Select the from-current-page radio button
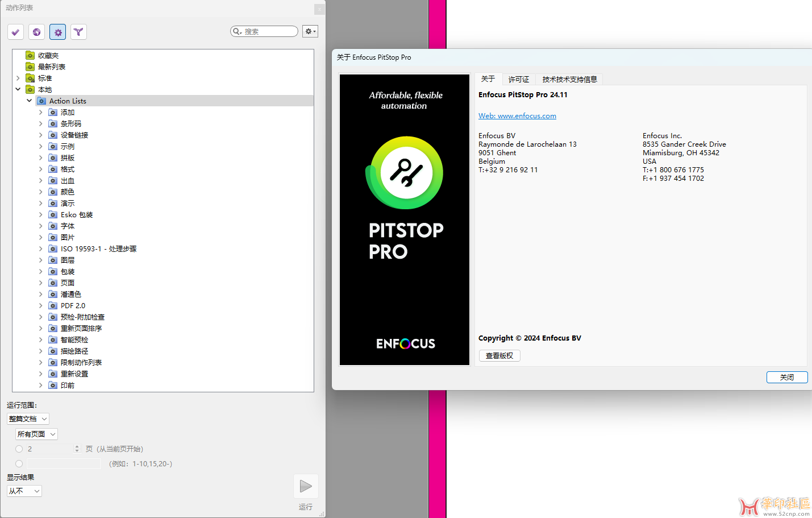The width and height of the screenshot is (812, 518). pos(19,449)
